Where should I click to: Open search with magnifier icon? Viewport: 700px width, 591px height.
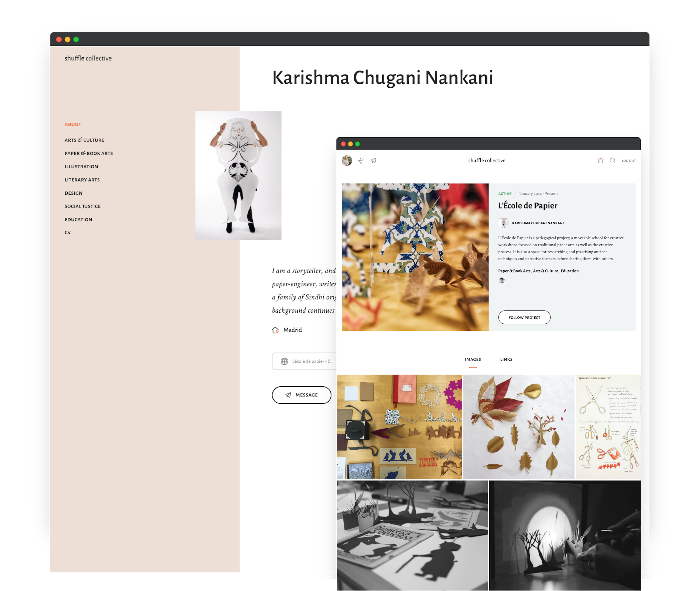[613, 161]
